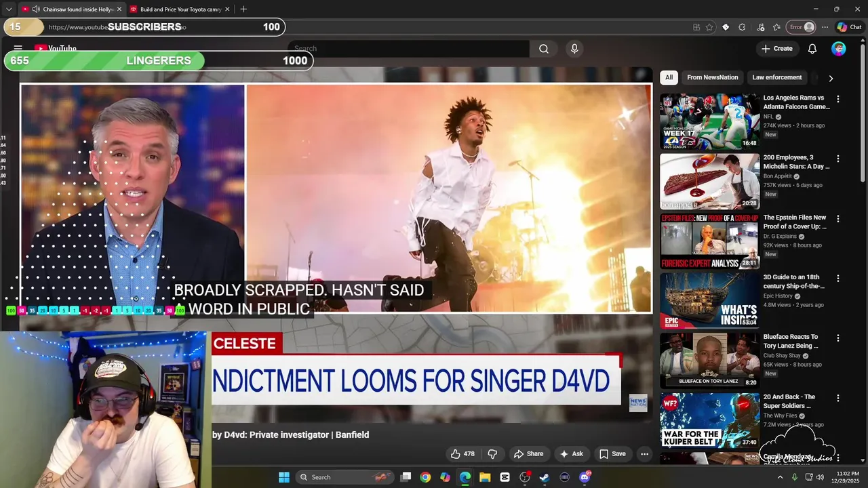
Task: Click the Create button
Action: (x=776, y=49)
